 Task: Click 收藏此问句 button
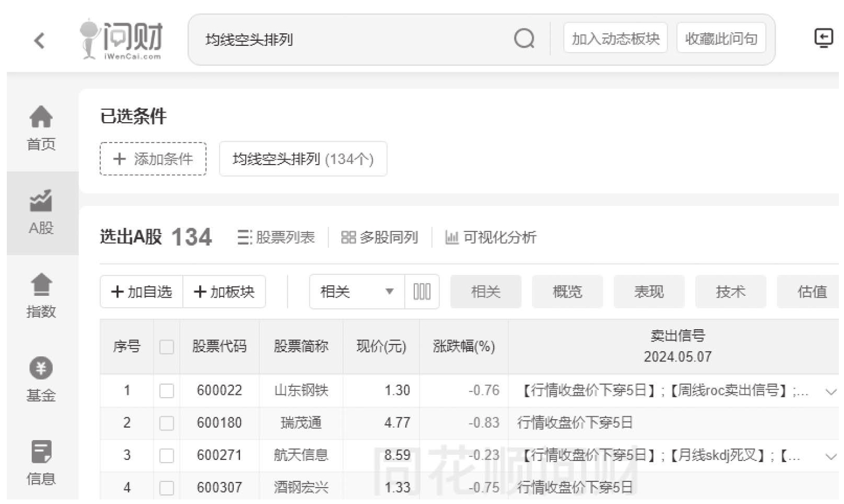coord(721,38)
